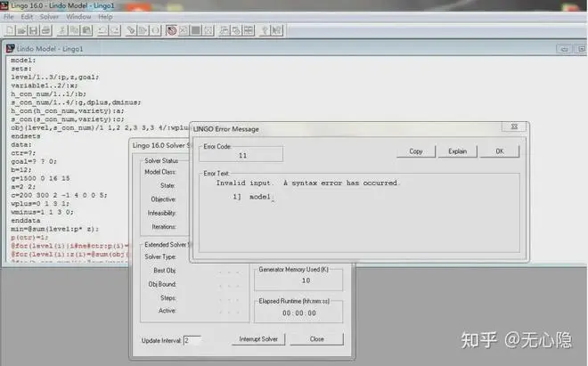Click the Cut toolbar icon

(64, 29)
